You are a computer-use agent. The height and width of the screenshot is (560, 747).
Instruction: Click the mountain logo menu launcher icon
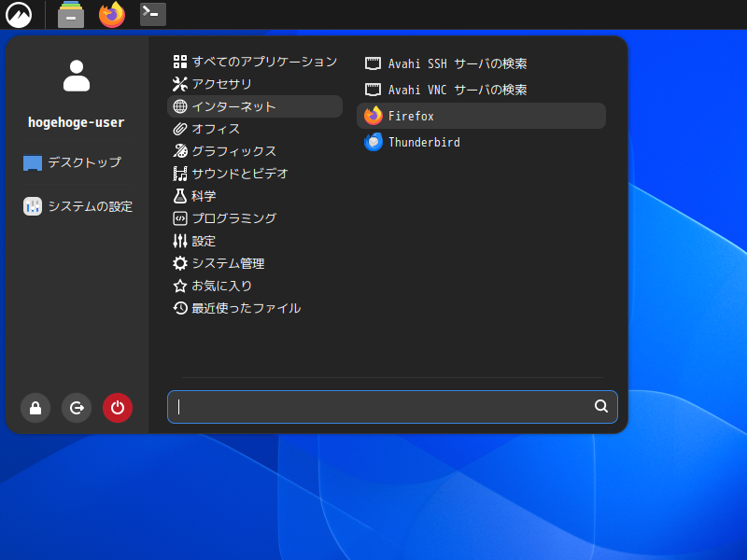[x=19, y=14]
